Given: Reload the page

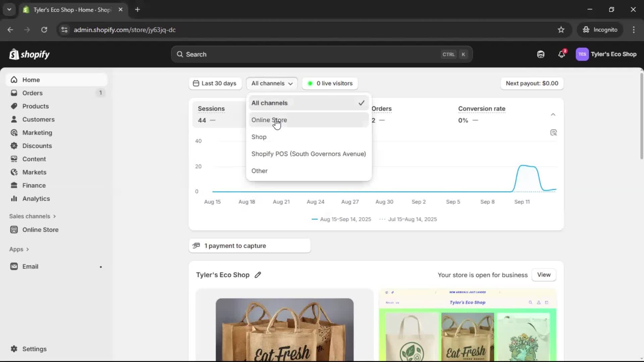Looking at the screenshot, I should click(x=44, y=30).
